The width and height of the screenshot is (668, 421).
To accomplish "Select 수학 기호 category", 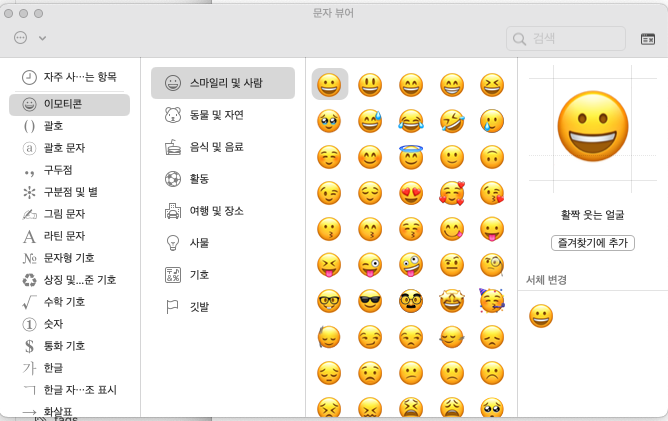I will (x=69, y=302).
